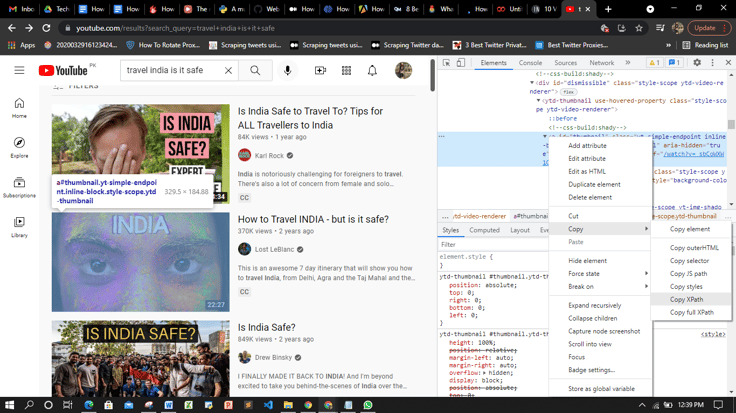
Task: Open the 'Is India Safe?' video title
Action: (x=267, y=327)
